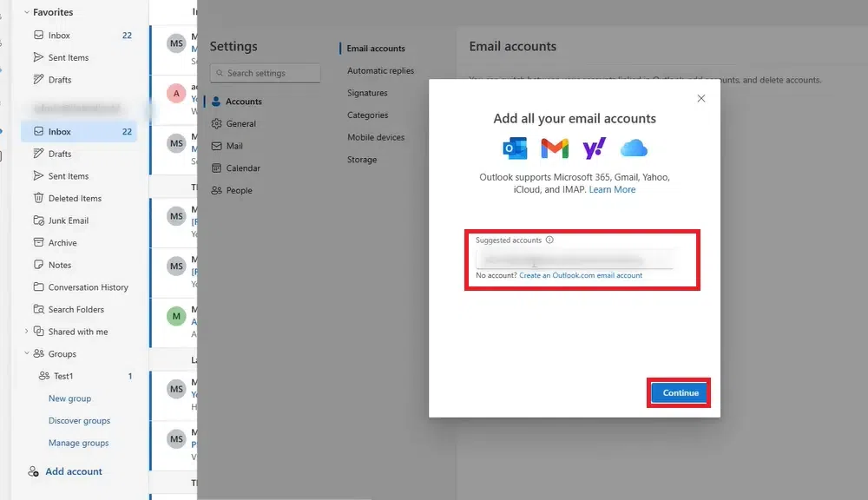Open the highlighted account Inbox folder
Screen dimensions: 868x500
(79, 131)
